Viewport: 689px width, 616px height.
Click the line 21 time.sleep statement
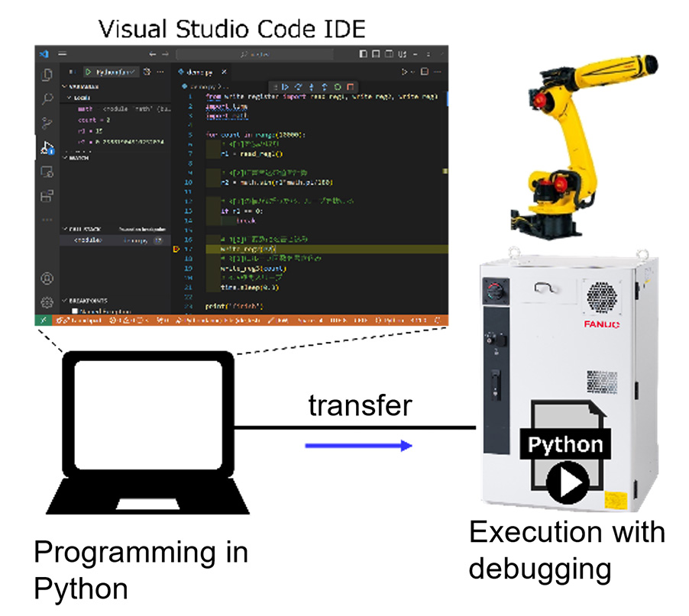[x=250, y=288]
